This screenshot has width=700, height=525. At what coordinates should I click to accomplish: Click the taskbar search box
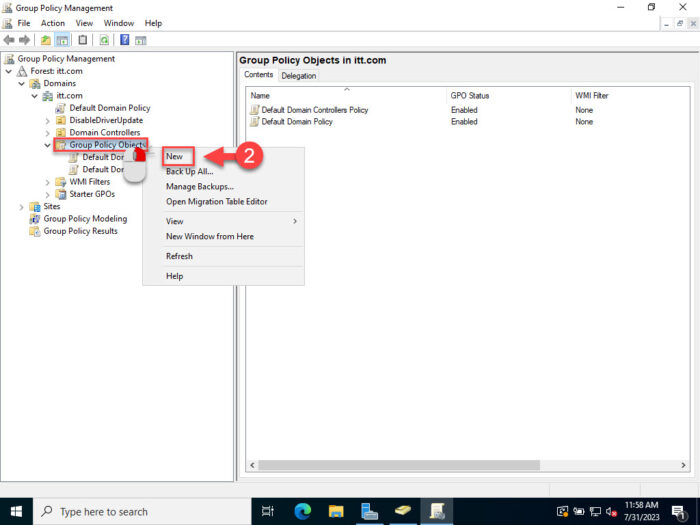tap(142, 512)
